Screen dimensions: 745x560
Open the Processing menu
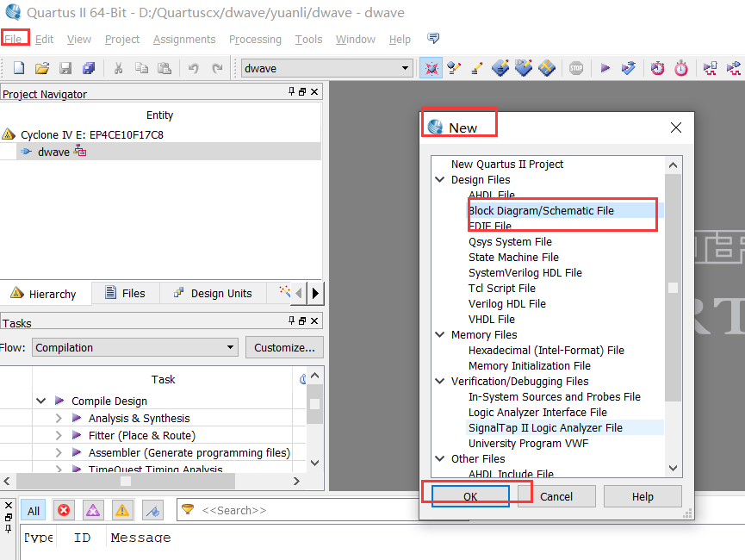255,39
